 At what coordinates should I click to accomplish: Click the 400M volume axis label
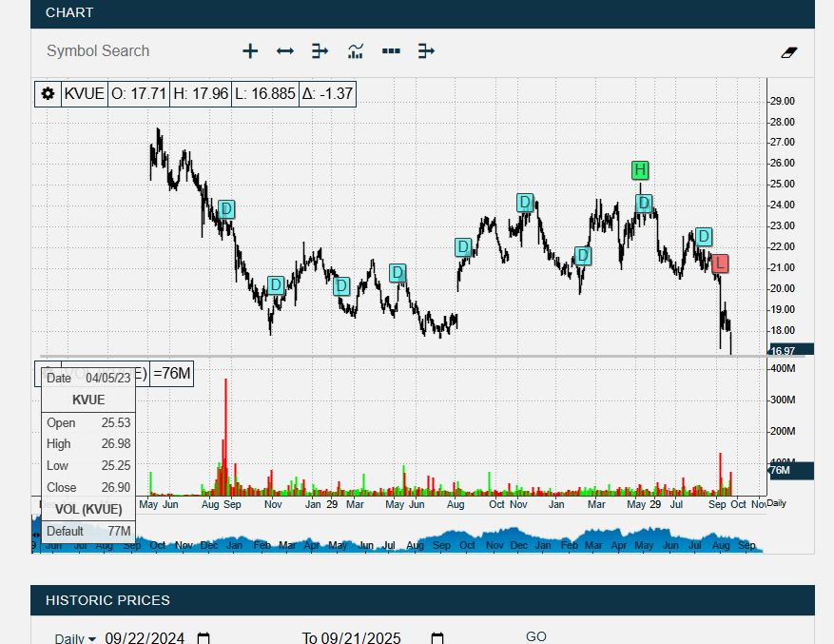783,368
